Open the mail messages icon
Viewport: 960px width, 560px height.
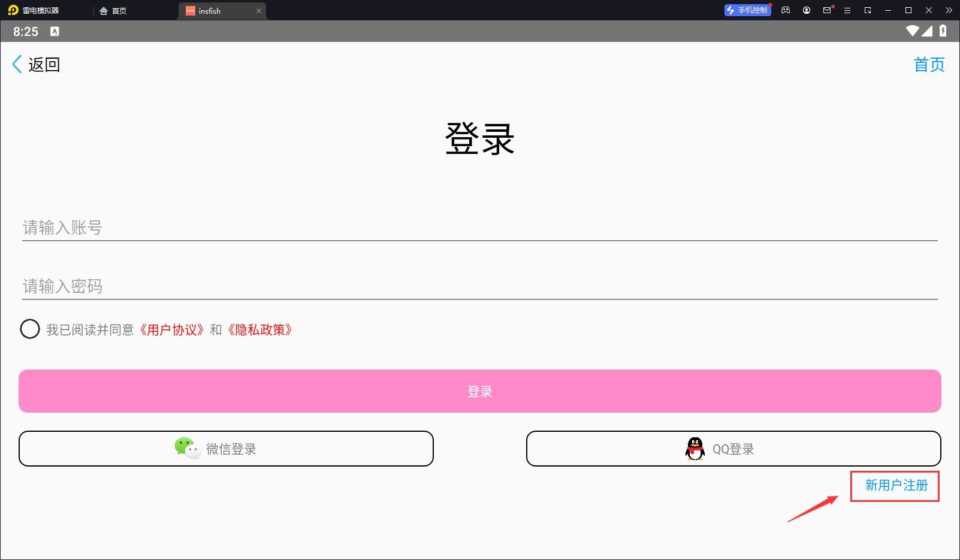point(827,10)
